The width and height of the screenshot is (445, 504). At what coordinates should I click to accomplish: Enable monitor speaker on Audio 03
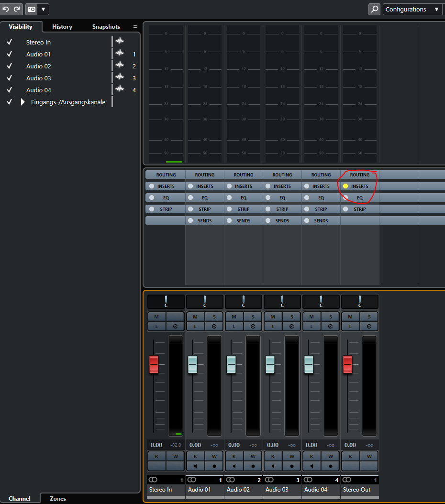[273, 466]
